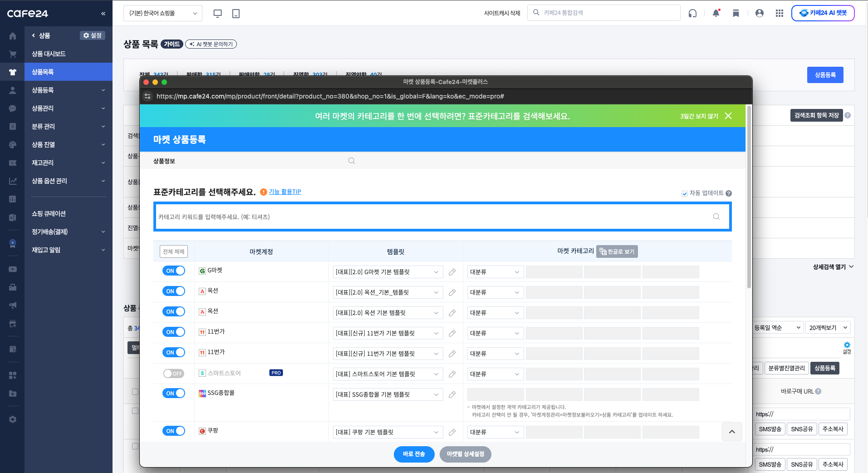This screenshot has width=868, height=473.
Task: Open the 쿠팡 기본 템플릿 dropdown
Action: coord(388,432)
